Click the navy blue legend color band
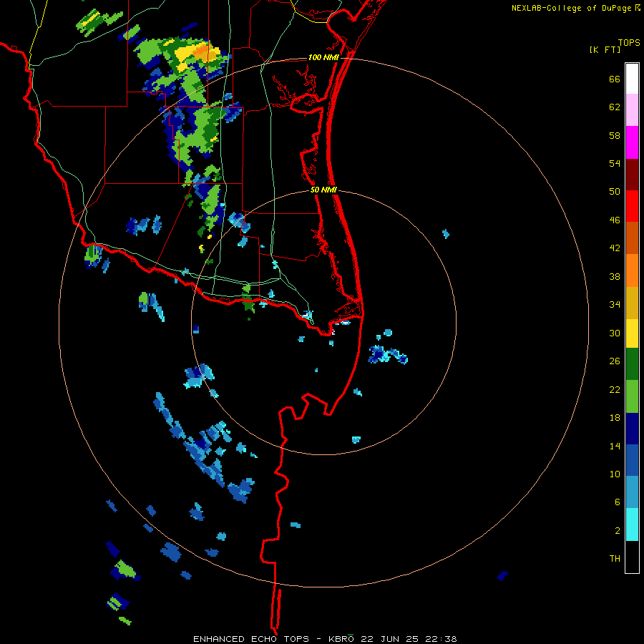 (632, 429)
